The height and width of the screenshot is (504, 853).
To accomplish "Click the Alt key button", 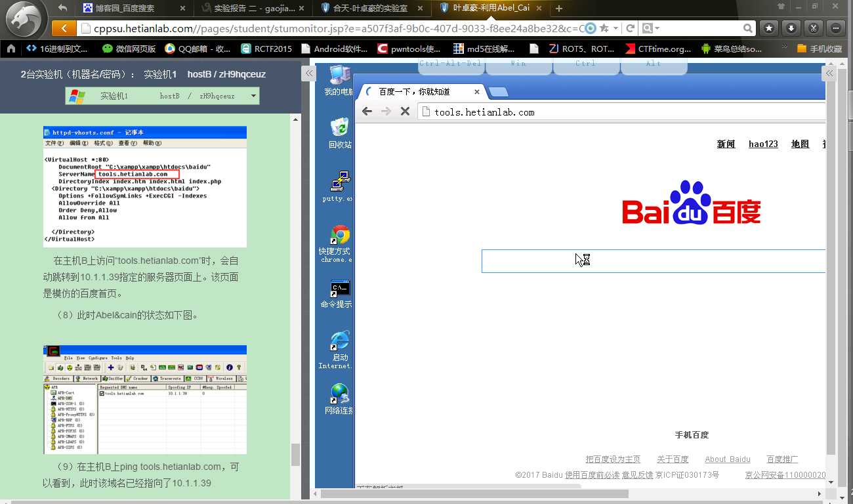I will 654,65.
